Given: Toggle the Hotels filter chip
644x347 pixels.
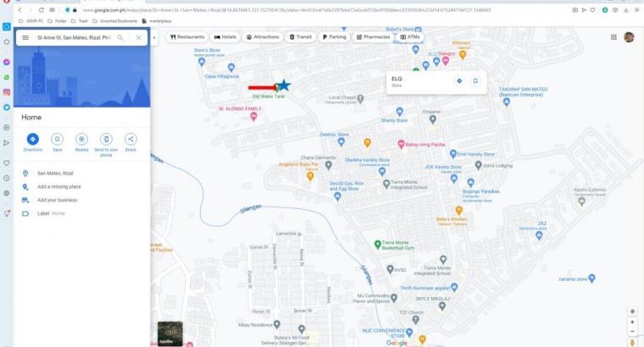Looking at the screenshot, I should 225,37.
